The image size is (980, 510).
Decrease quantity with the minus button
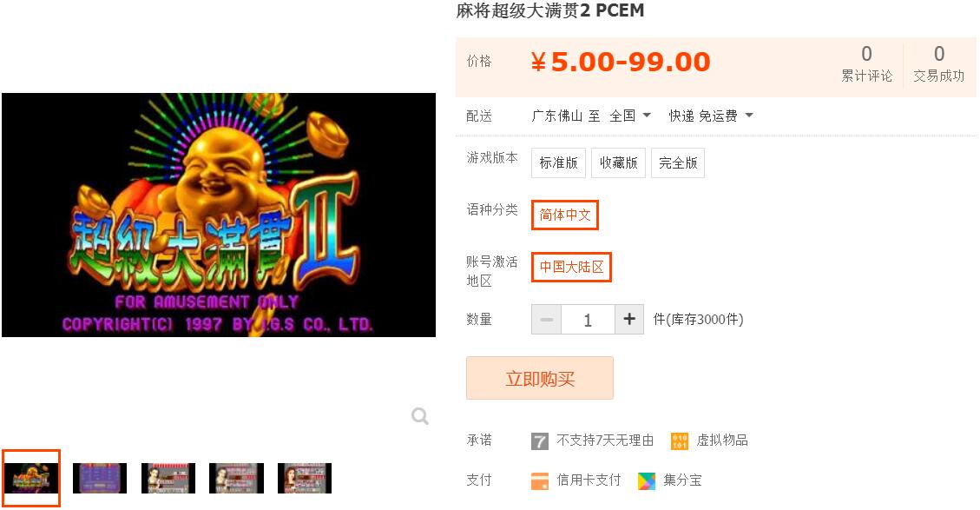point(546,319)
